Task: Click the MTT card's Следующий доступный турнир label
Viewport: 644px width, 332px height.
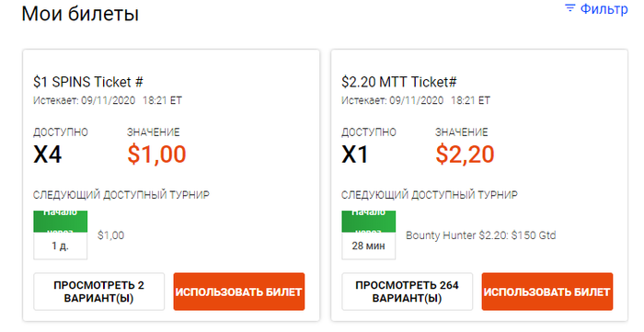Action: (430, 195)
